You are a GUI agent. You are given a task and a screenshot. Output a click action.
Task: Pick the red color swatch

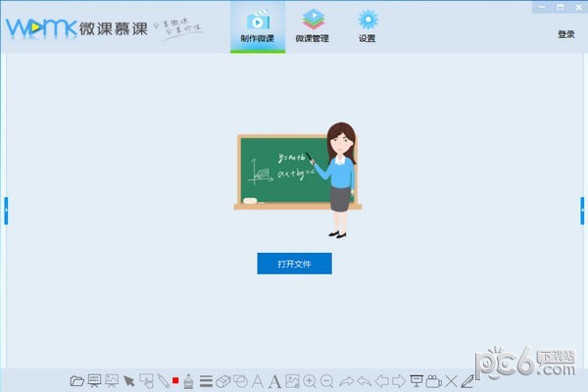[175, 380]
